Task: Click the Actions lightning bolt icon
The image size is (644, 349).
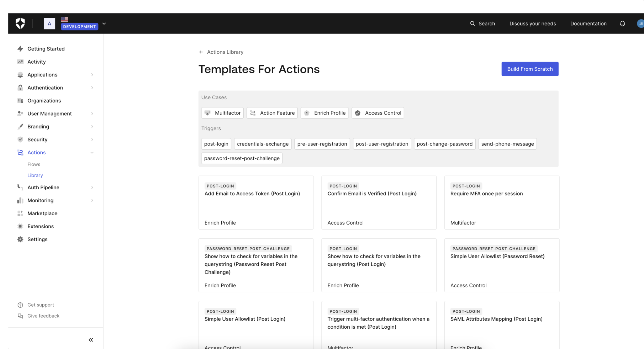Action: (x=20, y=152)
